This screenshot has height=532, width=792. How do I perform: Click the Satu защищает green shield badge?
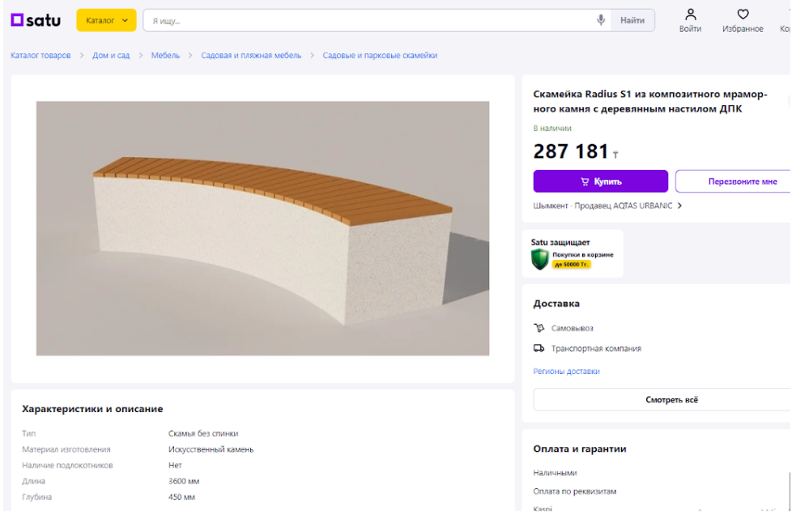click(x=540, y=258)
